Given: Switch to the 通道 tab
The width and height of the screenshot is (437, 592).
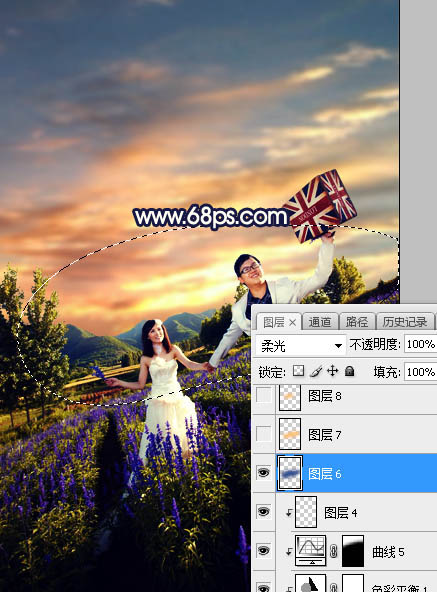Looking at the screenshot, I should [x=320, y=322].
